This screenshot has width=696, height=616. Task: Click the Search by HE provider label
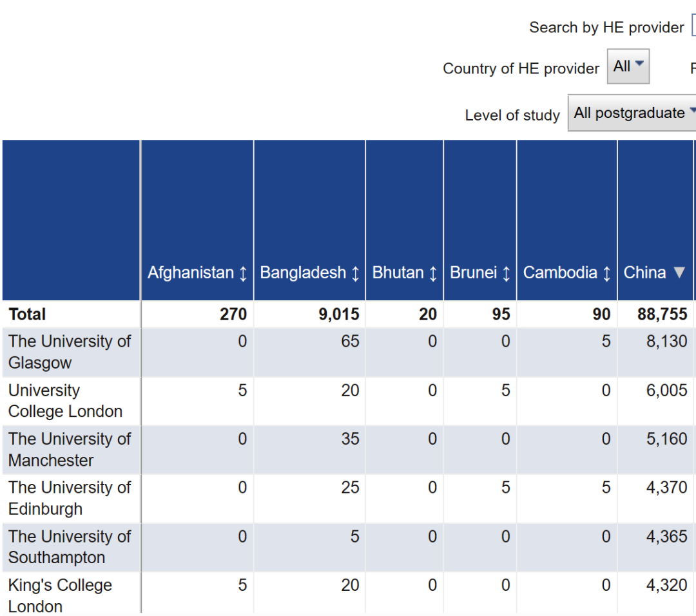(606, 28)
